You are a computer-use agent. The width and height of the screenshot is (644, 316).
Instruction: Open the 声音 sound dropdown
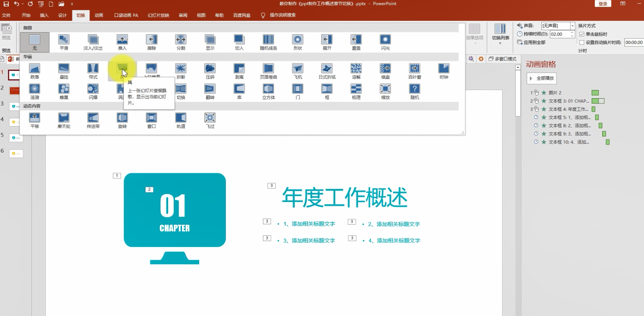click(x=572, y=26)
